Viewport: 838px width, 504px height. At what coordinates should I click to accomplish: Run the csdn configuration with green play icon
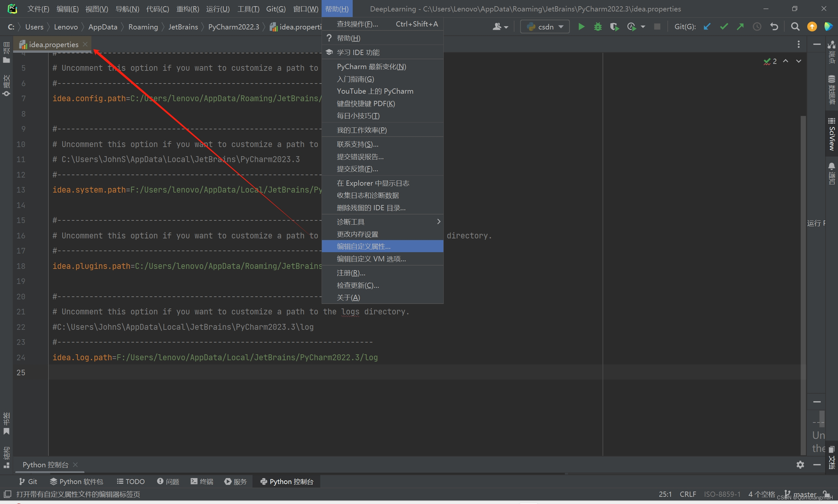click(581, 27)
